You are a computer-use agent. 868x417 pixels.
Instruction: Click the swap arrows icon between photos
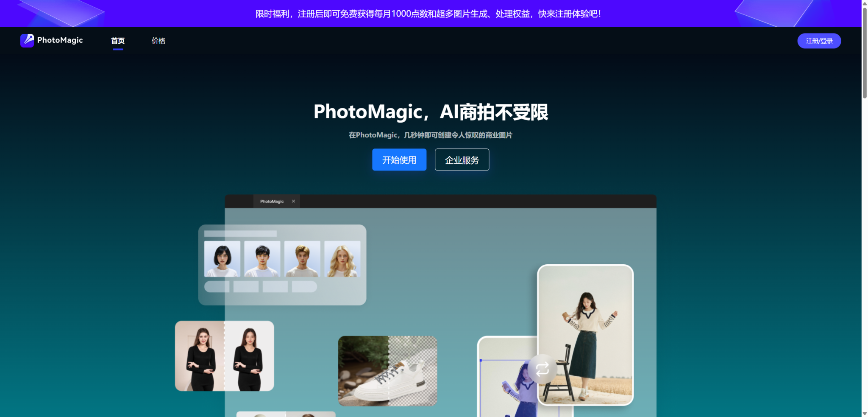pyautogui.click(x=542, y=369)
